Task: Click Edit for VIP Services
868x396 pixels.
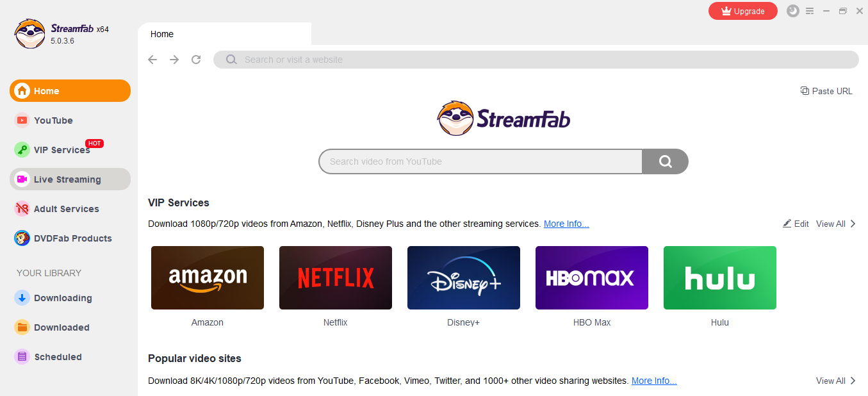Action: (x=796, y=224)
